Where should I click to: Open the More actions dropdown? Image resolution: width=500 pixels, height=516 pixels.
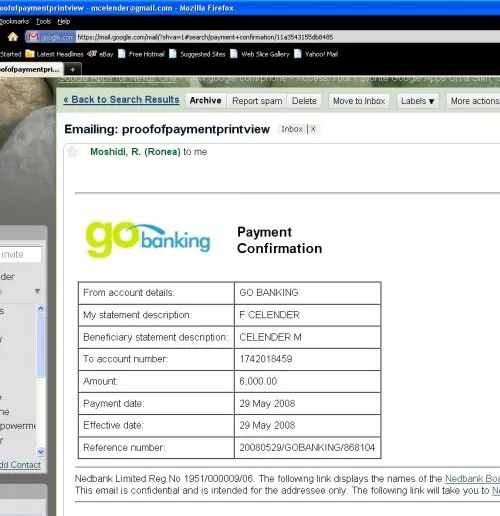point(473,101)
